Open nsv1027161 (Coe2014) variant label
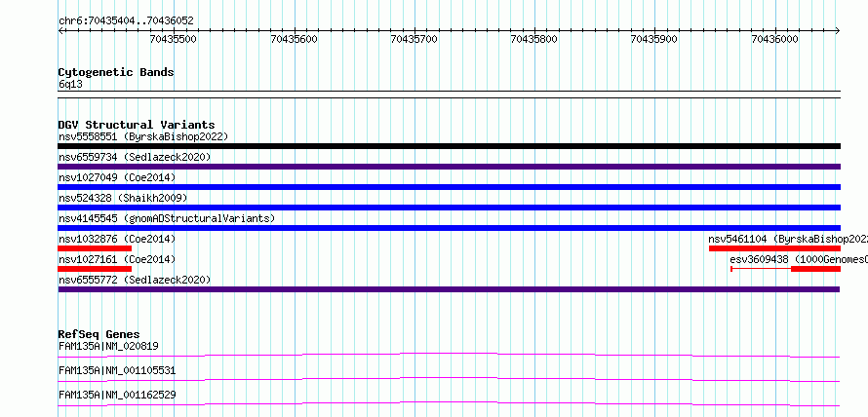This screenshot has width=868, height=417. click(117, 259)
